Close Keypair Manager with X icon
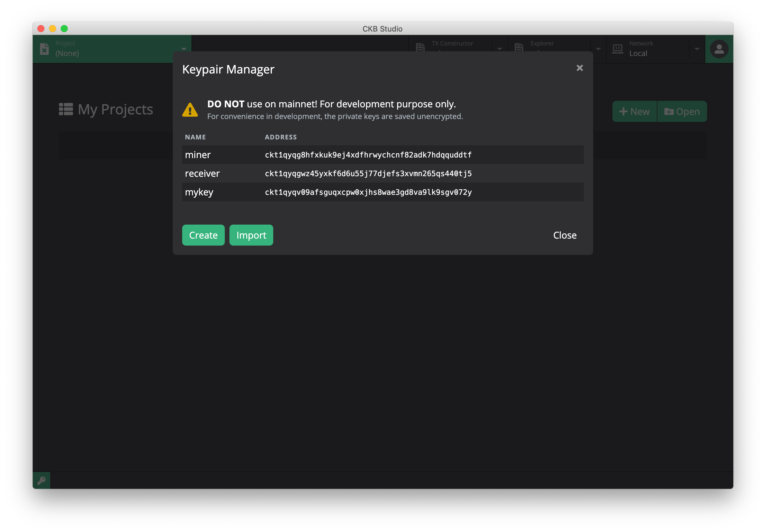 (x=579, y=68)
